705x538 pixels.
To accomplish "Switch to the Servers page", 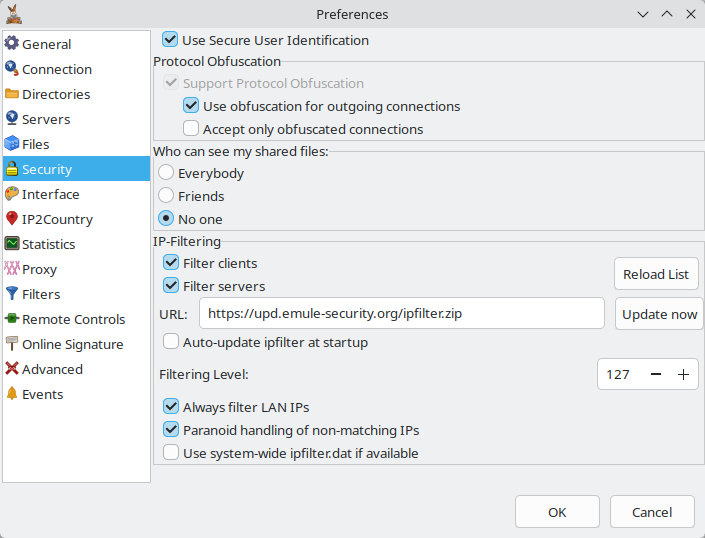I will pos(76,119).
